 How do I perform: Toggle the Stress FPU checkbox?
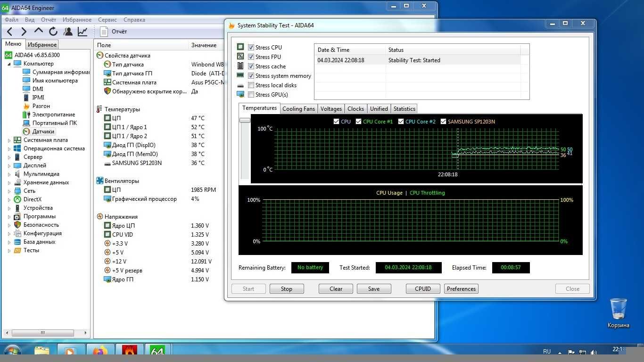(251, 57)
